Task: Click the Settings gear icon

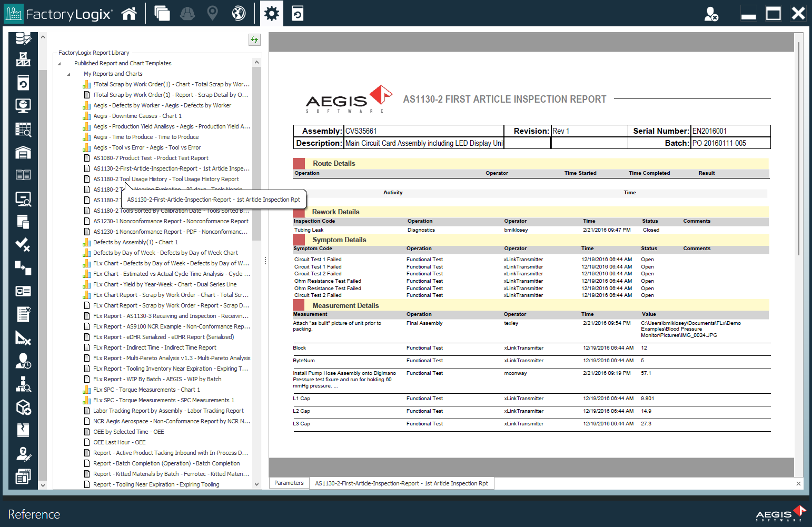Action: point(271,13)
